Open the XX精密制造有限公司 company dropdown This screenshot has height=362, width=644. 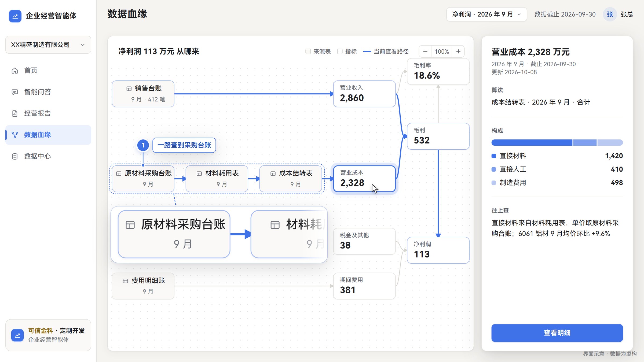click(48, 45)
